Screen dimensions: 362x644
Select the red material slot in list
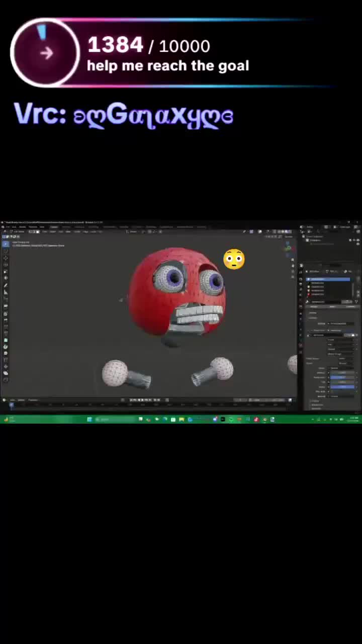click(x=328, y=294)
